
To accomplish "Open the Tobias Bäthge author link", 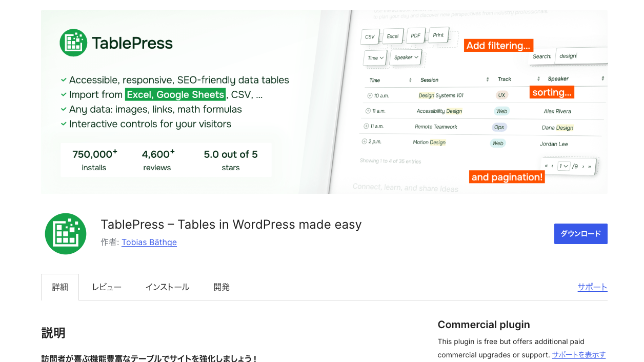I will 149,243.
